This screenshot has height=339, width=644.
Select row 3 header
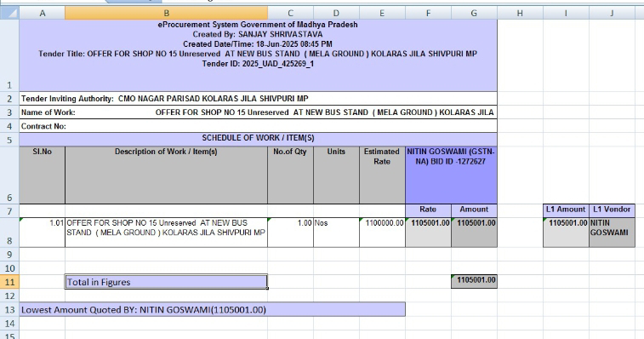tap(9, 112)
